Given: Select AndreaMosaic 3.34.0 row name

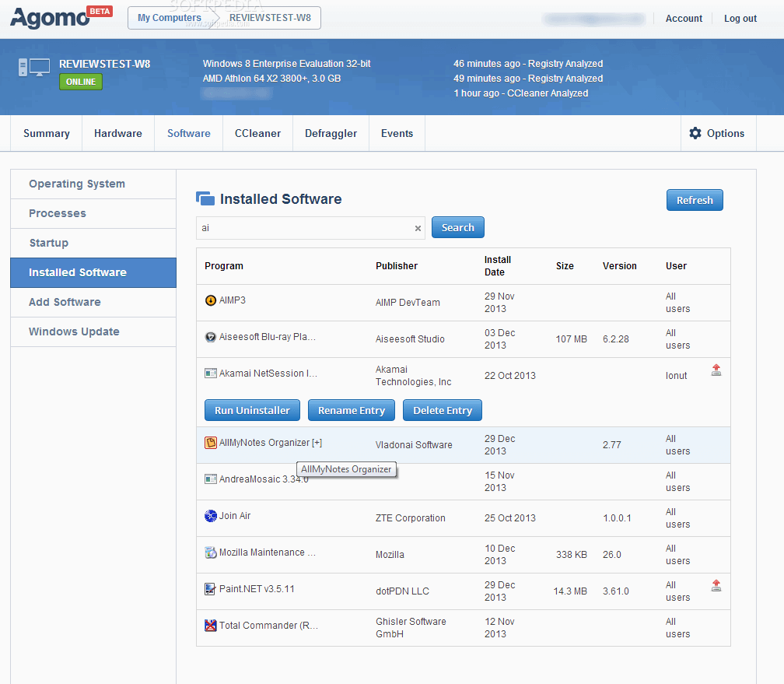Looking at the screenshot, I should pyautogui.click(x=264, y=479).
